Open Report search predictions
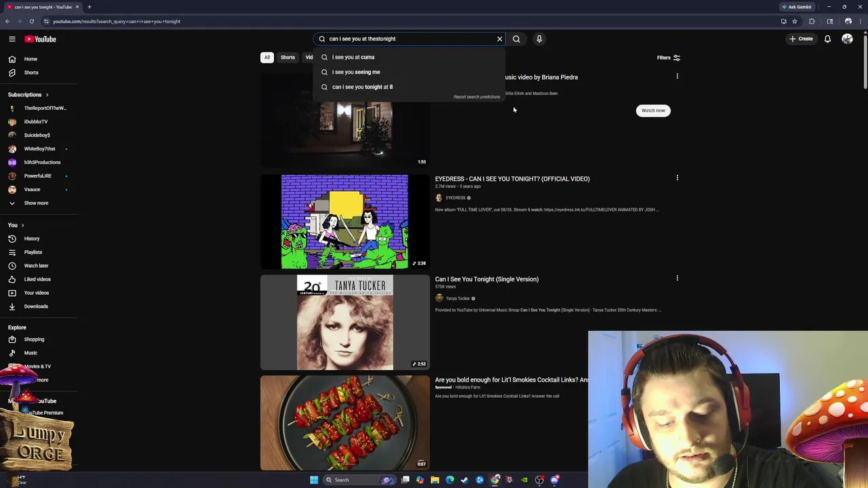Screen dimensions: 868x488 [x=477, y=97]
